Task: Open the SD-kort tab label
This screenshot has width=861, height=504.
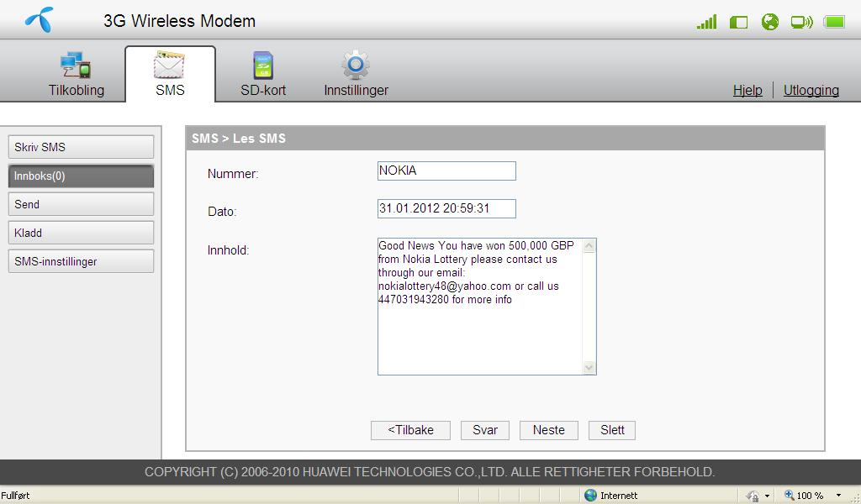Action: click(263, 91)
